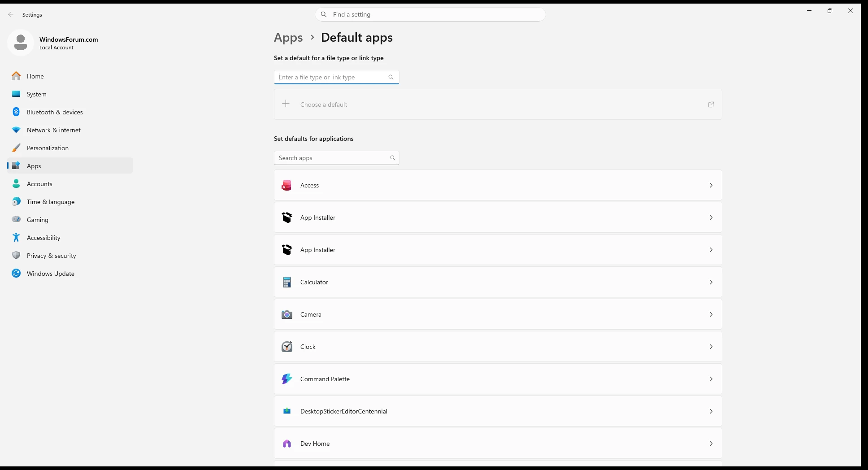Switch to the Gaming section
The height and width of the screenshot is (470, 868).
point(70,220)
